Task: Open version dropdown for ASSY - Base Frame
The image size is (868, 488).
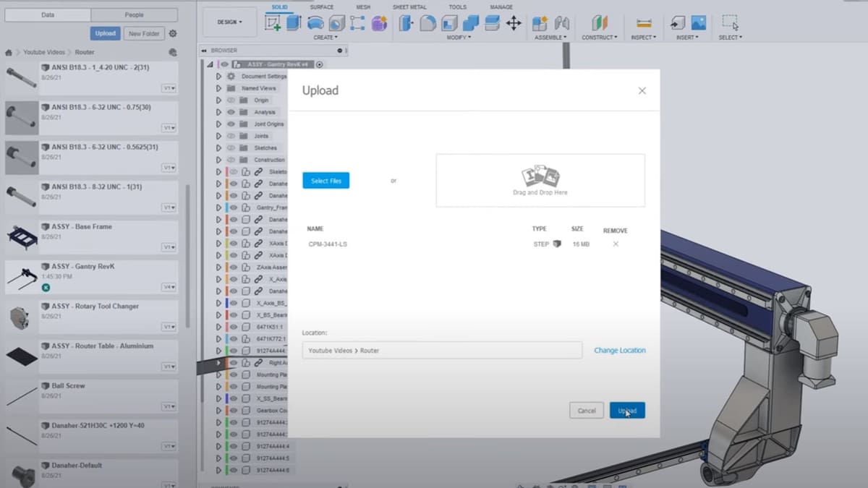Action: click(x=169, y=247)
